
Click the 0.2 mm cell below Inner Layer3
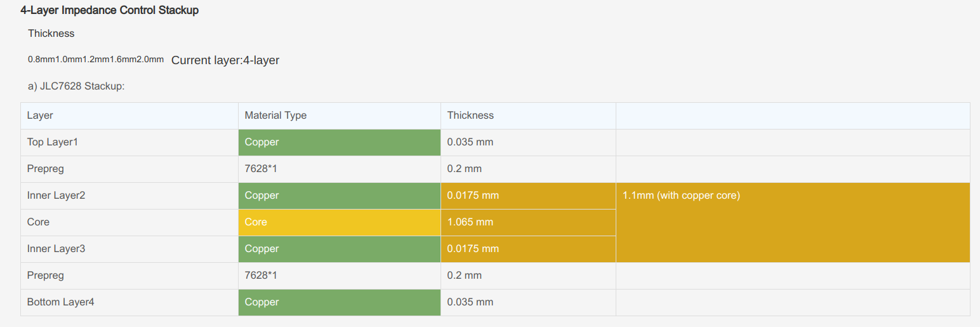[x=528, y=276]
